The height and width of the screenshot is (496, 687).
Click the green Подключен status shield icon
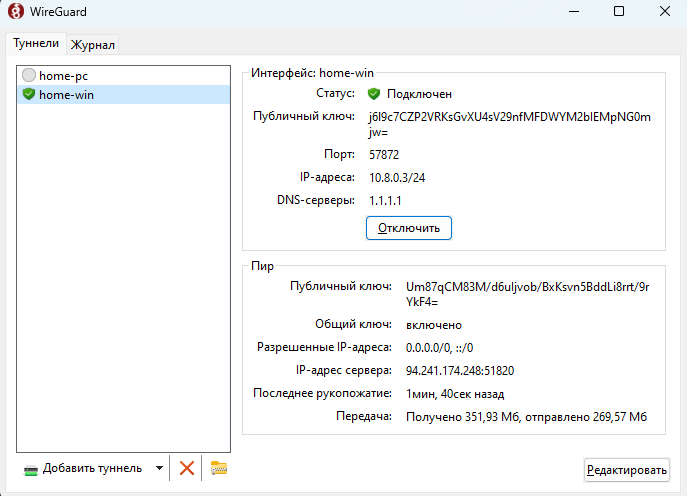[x=374, y=94]
